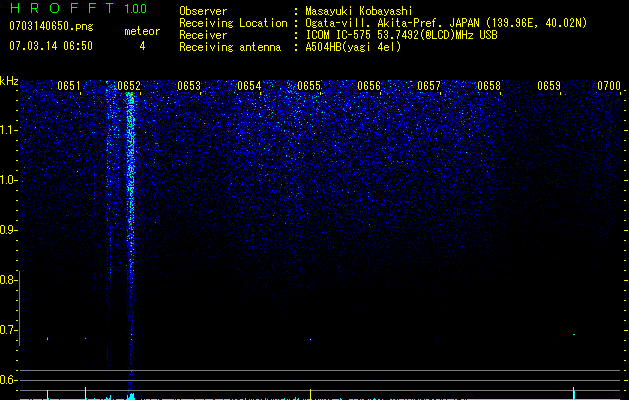Select the filename 0703140650.png

[x=51, y=26]
